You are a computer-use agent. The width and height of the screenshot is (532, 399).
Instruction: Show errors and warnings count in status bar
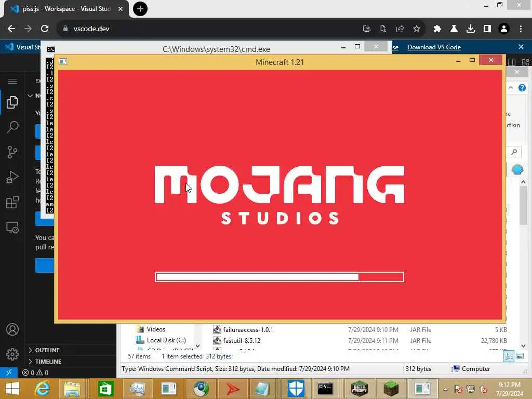point(35,373)
